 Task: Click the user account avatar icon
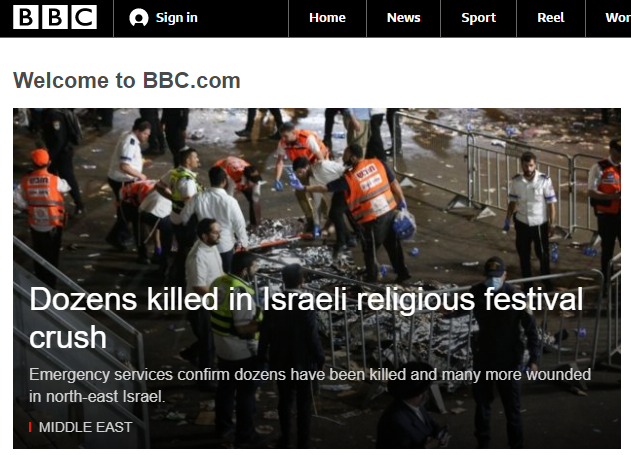[138, 18]
